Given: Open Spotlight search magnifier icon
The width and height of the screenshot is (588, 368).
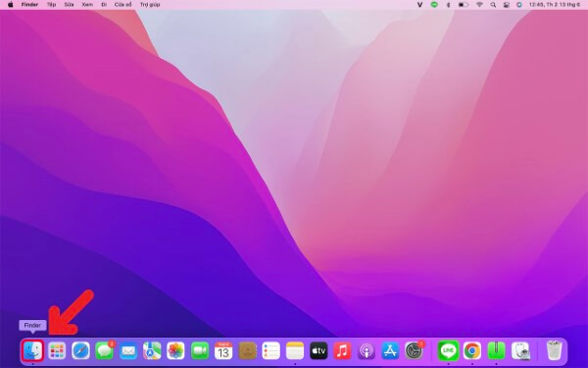Looking at the screenshot, I should point(493,5).
